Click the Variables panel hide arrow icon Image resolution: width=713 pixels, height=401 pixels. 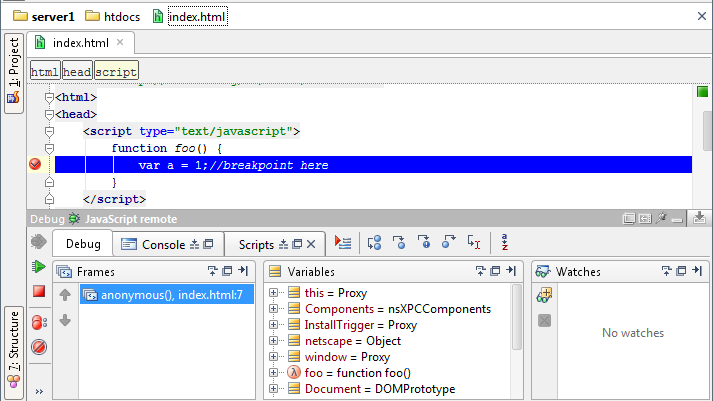click(x=511, y=271)
